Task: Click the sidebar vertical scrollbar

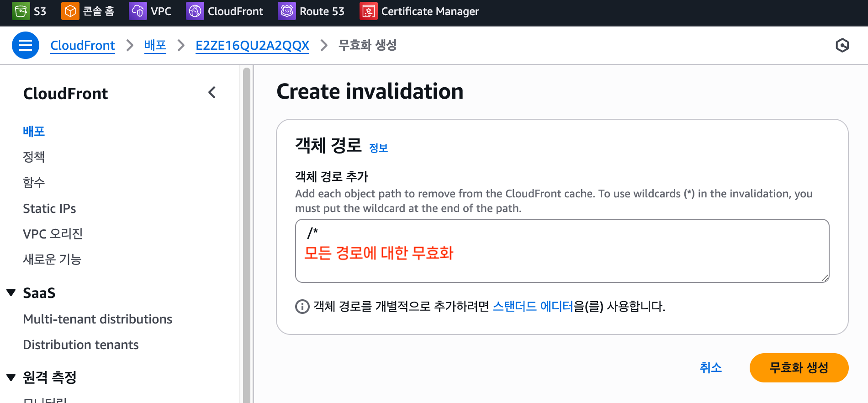Action: (247, 228)
